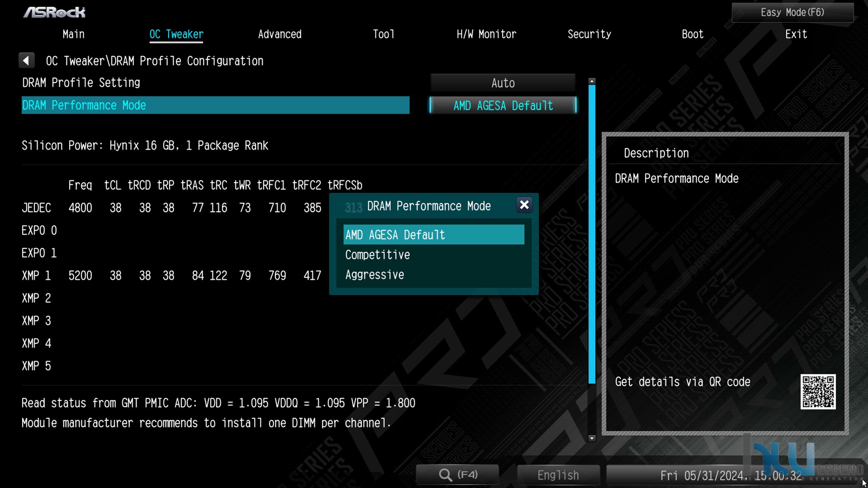Viewport: 868px width, 488px height.
Task: Select the highlighted DRAM Performance Mode row
Action: coord(215,105)
